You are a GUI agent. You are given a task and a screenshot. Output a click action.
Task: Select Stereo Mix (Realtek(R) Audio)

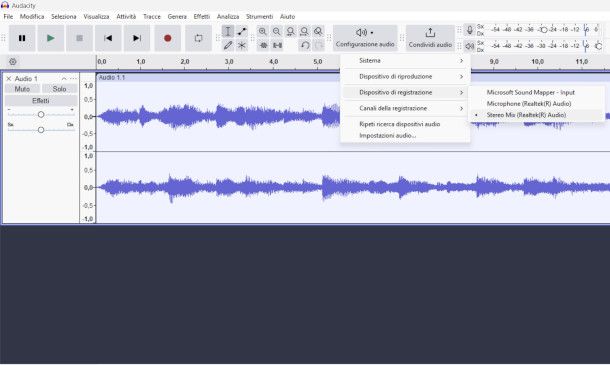tap(536, 115)
